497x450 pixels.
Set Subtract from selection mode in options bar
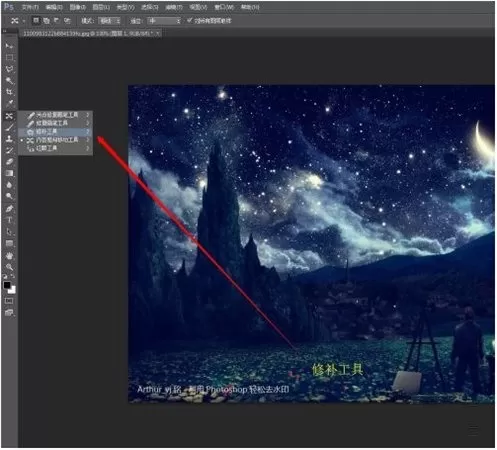[x=57, y=21]
